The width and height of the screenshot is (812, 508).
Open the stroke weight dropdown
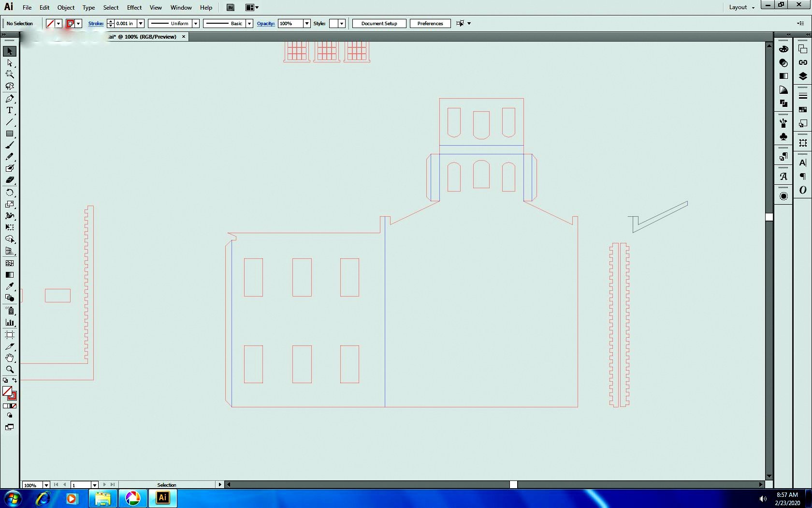click(141, 23)
